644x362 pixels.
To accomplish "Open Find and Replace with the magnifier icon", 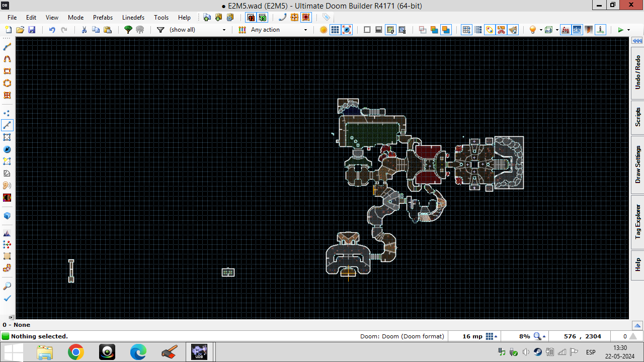I will tap(7, 286).
